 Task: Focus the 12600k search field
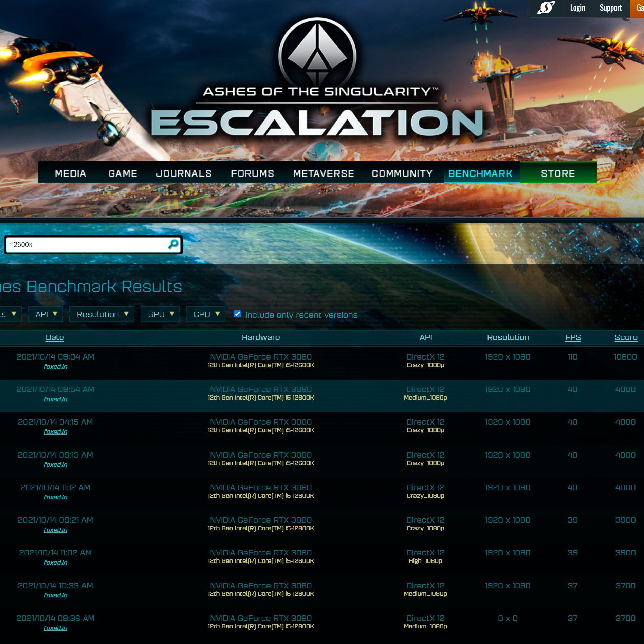point(88,245)
